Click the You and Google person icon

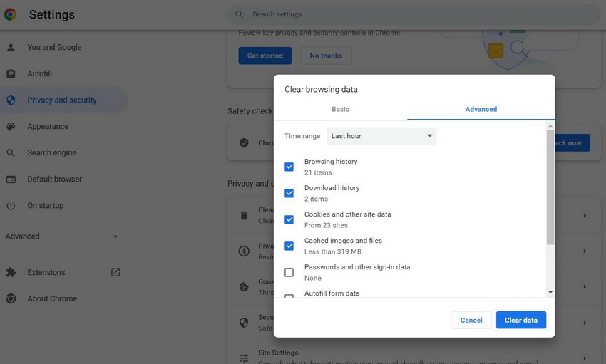pos(11,48)
